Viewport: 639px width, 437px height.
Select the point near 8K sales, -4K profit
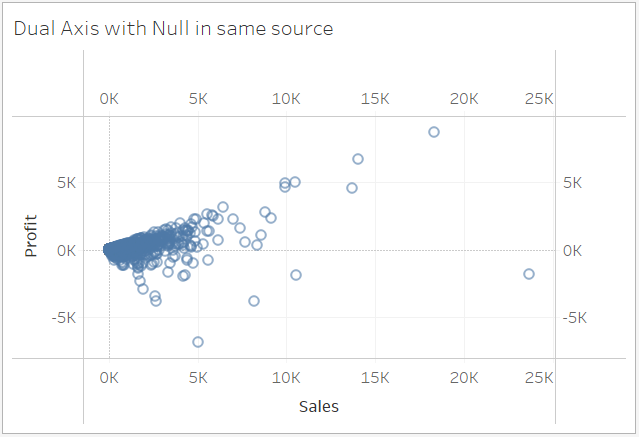[x=254, y=301]
